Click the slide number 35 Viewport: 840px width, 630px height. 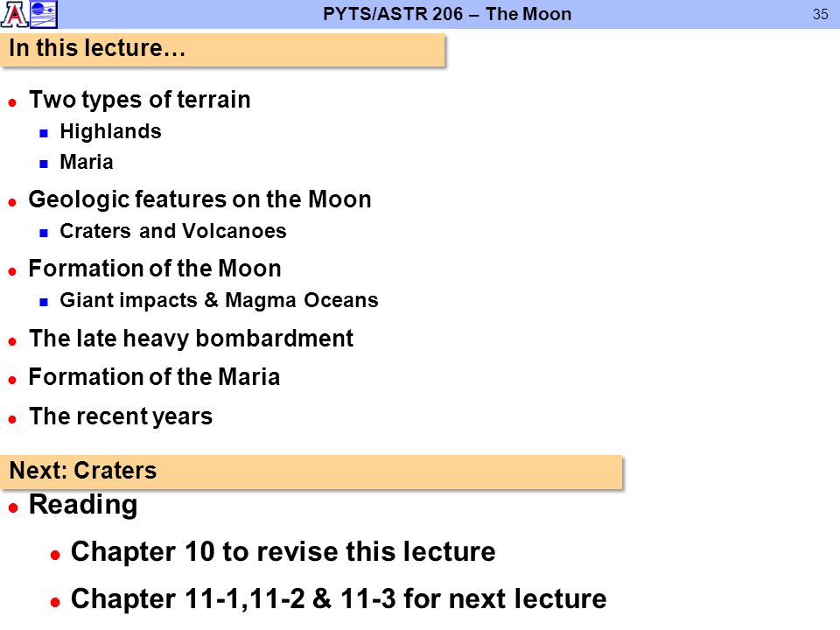pos(820,15)
